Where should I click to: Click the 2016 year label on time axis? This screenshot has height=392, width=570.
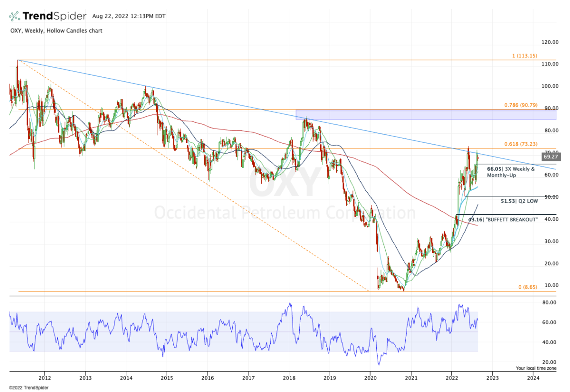coord(207,379)
